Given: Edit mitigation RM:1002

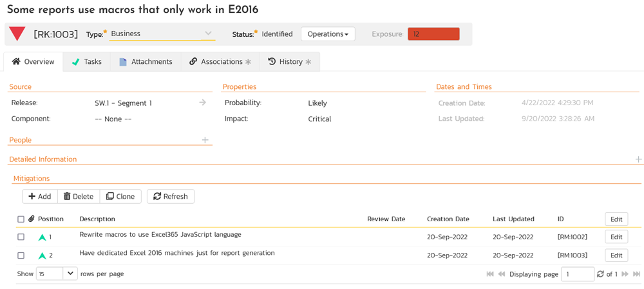Looking at the screenshot, I should (616, 237).
